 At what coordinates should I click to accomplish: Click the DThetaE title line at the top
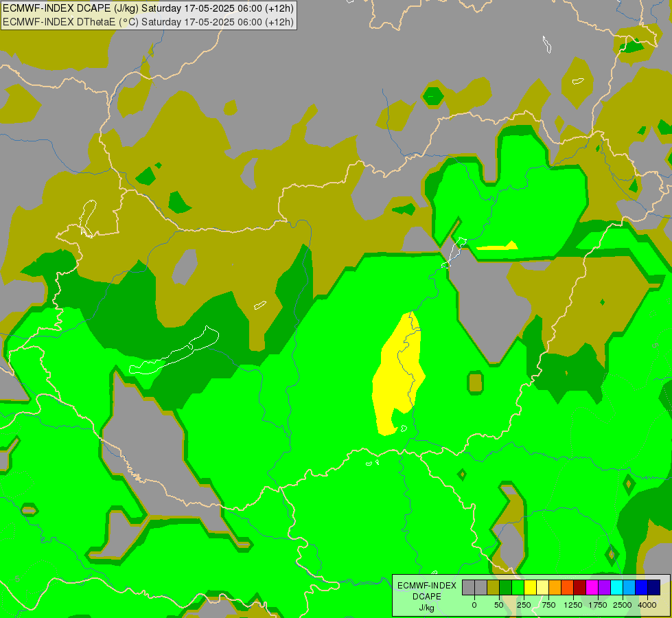click(148, 22)
